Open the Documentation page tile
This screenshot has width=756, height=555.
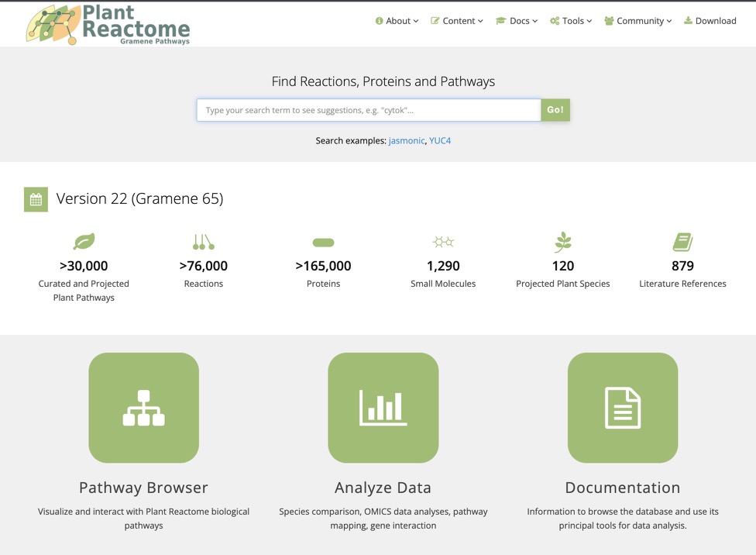pyautogui.click(x=623, y=408)
